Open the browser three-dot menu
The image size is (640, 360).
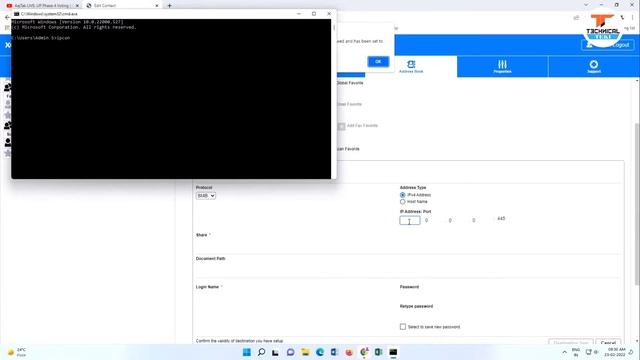coord(633,18)
